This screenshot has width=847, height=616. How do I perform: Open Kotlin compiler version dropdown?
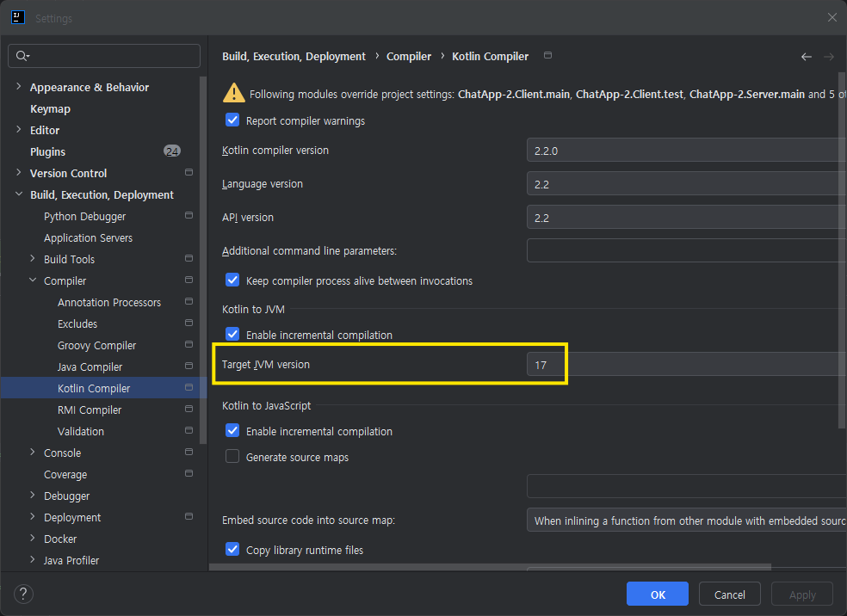(686, 150)
